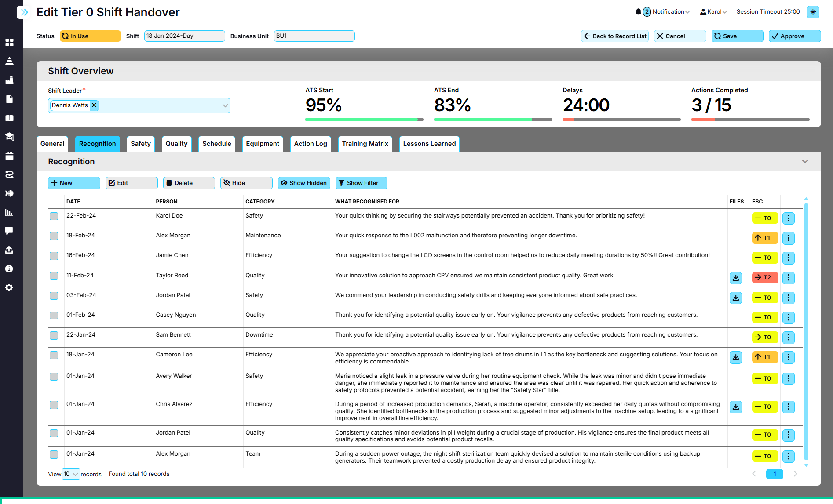The width and height of the screenshot is (833, 504).
Task: Open the Karol user menu
Action: pos(713,12)
